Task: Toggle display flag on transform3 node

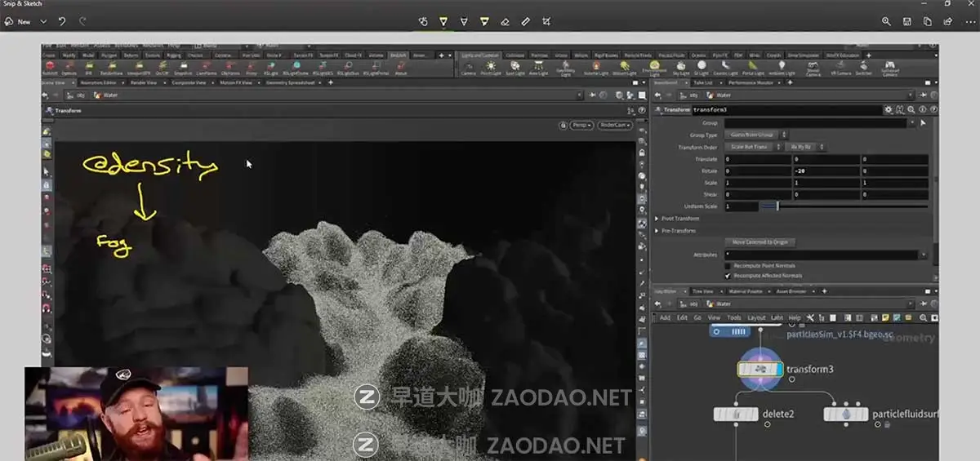Action: 778,370
